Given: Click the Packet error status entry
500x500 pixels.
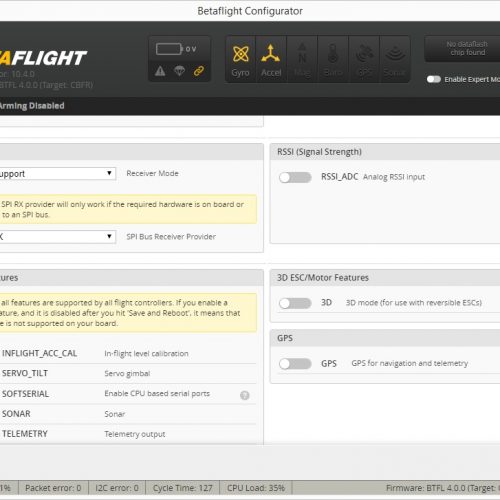Looking at the screenshot, I should pyautogui.click(x=53, y=488).
